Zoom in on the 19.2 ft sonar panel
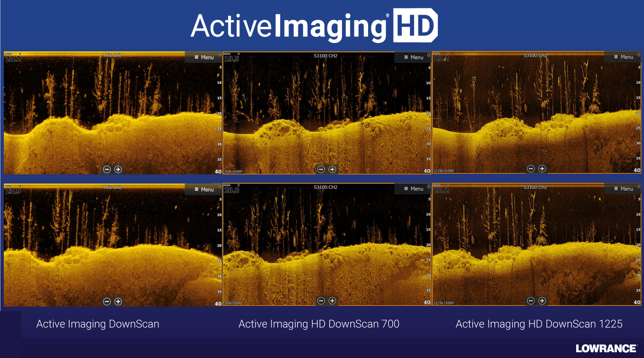The height and width of the screenshot is (358, 644). tap(542, 169)
